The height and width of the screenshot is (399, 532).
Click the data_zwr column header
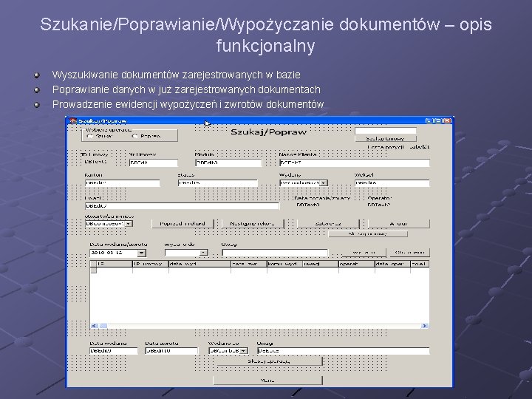[x=249, y=264]
